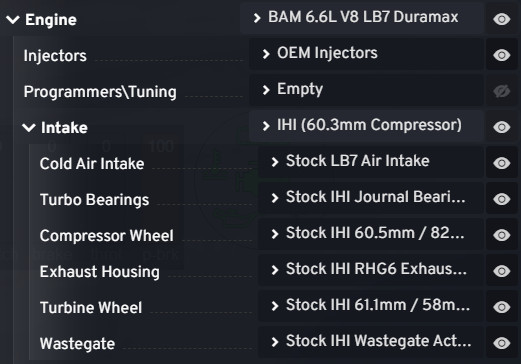The height and width of the screenshot is (364, 521).
Task: Toggle the crossed-out eye for Programmers\Tuning
Action: (x=502, y=91)
